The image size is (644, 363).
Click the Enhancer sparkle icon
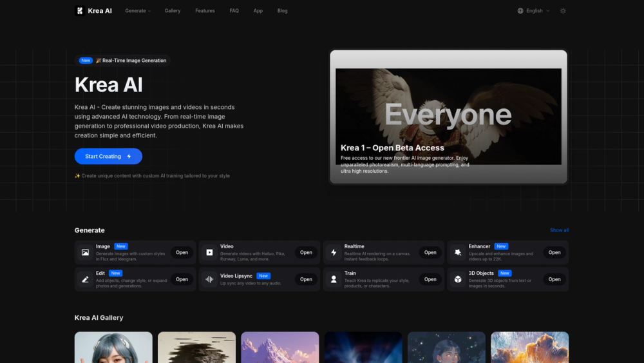coord(458,252)
